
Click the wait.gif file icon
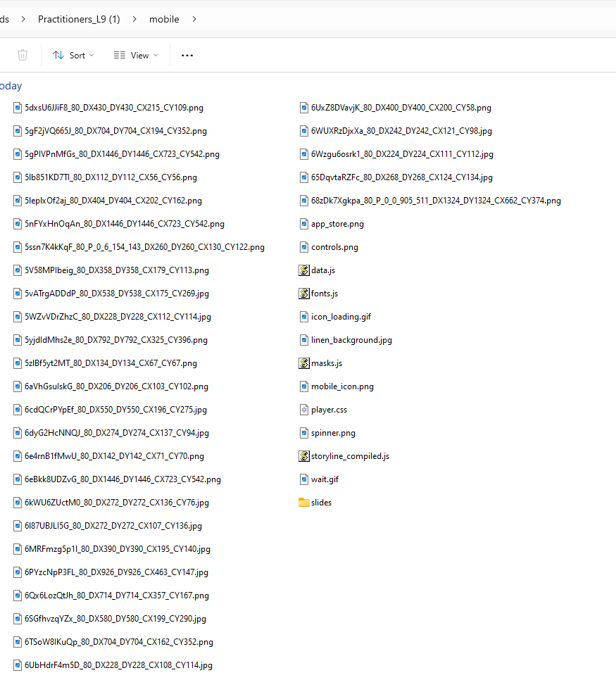(304, 479)
